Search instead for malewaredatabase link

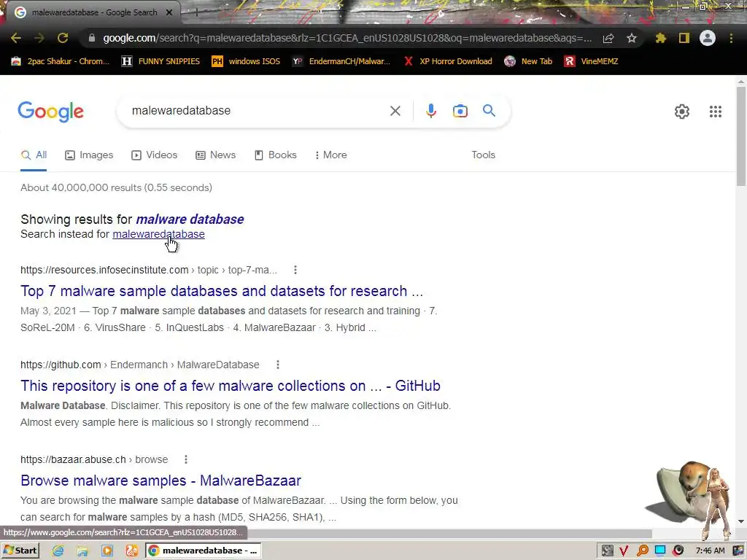tap(158, 234)
